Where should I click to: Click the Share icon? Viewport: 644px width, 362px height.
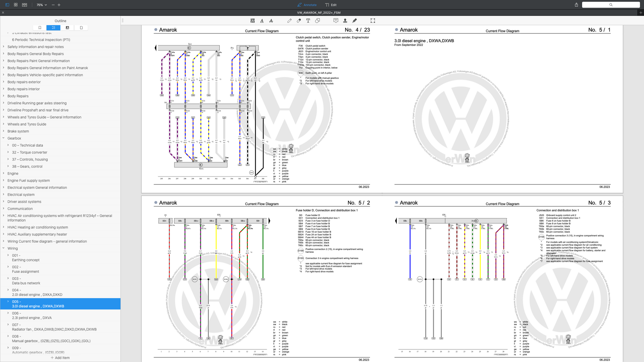(x=576, y=5)
